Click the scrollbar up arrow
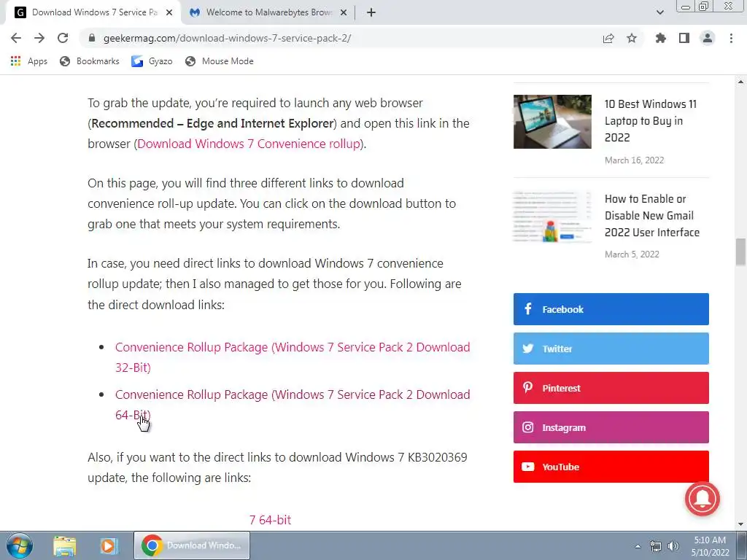 (x=740, y=82)
